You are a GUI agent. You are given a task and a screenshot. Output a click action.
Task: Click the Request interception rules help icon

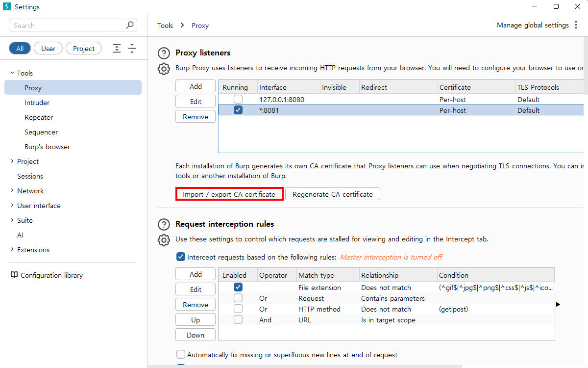coord(164,224)
